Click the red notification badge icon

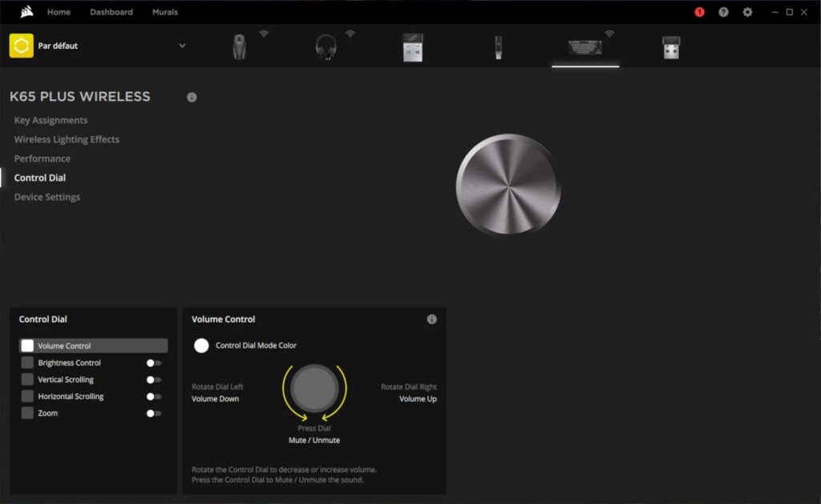click(x=699, y=12)
